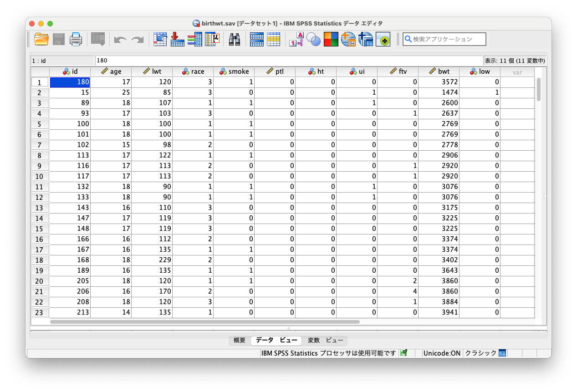Click the クラシック view icon in status bar

click(502, 353)
